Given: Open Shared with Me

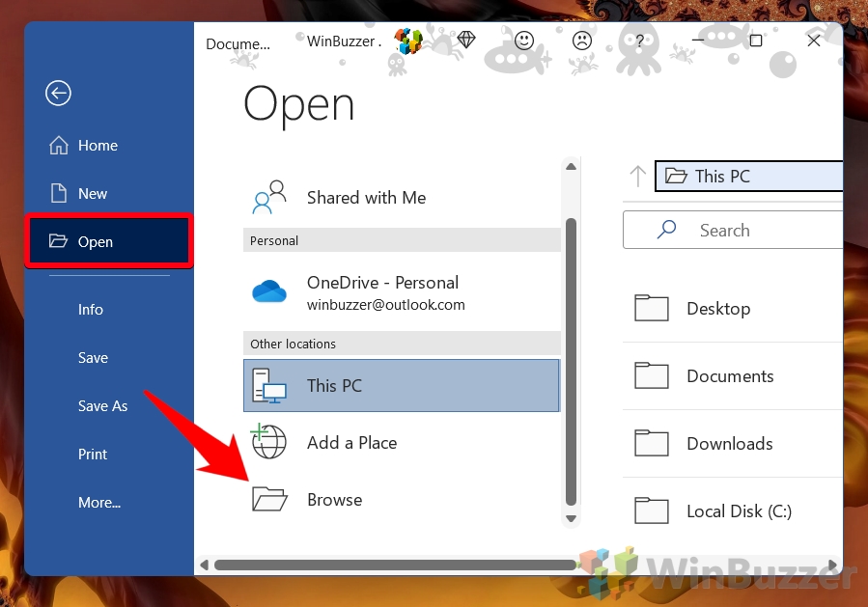Looking at the screenshot, I should pyautogui.click(x=366, y=198).
